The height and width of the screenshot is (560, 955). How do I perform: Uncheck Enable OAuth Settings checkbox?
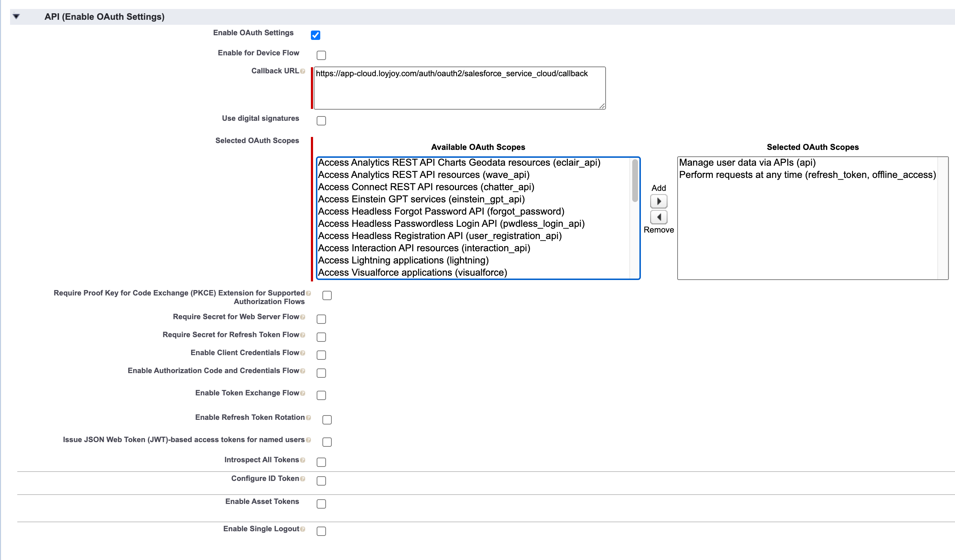(315, 35)
